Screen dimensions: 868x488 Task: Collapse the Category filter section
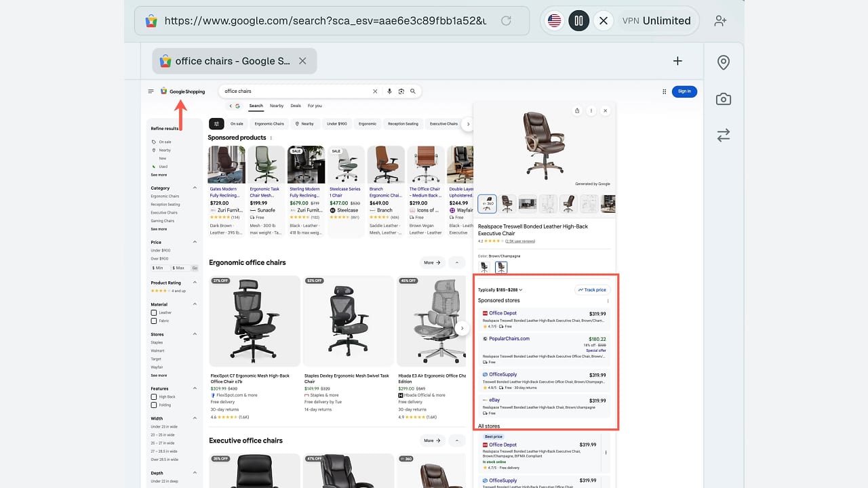pyautogui.click(x=195, y=188)
